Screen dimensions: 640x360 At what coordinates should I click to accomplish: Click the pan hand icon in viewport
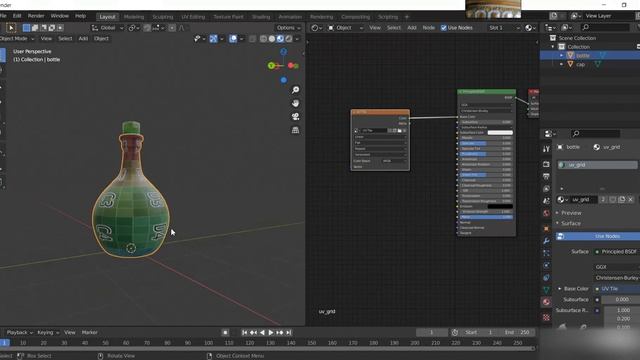296,103
